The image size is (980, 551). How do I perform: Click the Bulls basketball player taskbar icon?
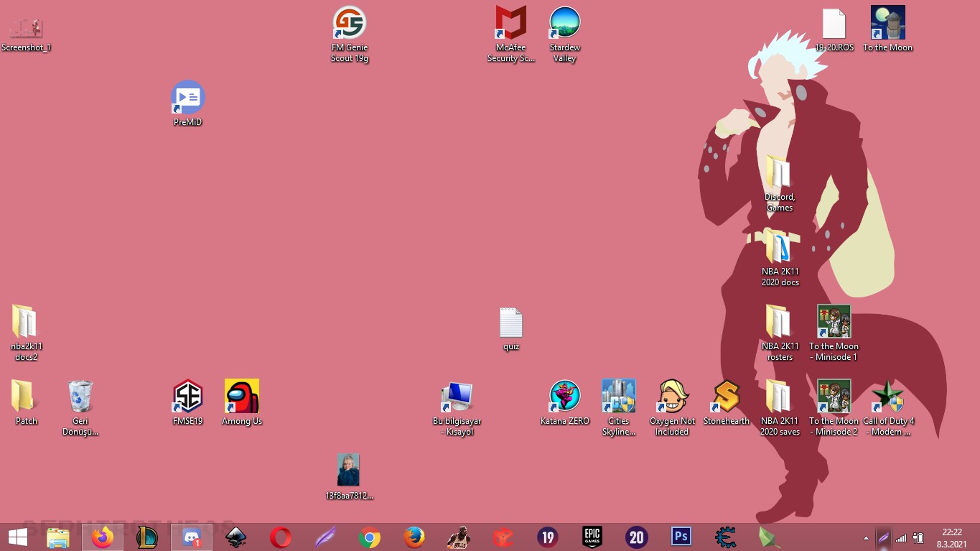point(459,537)
